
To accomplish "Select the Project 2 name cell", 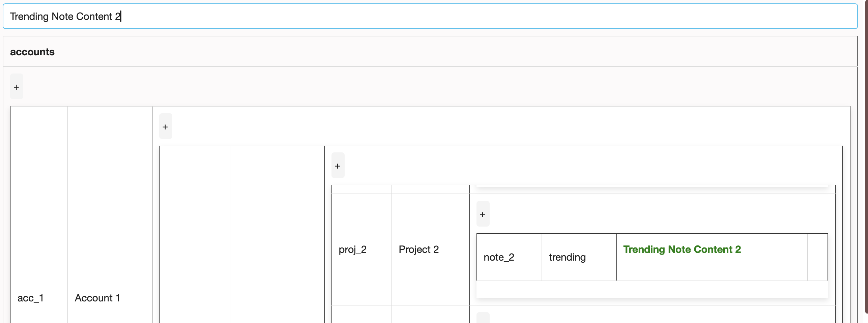I will (419, 249).
